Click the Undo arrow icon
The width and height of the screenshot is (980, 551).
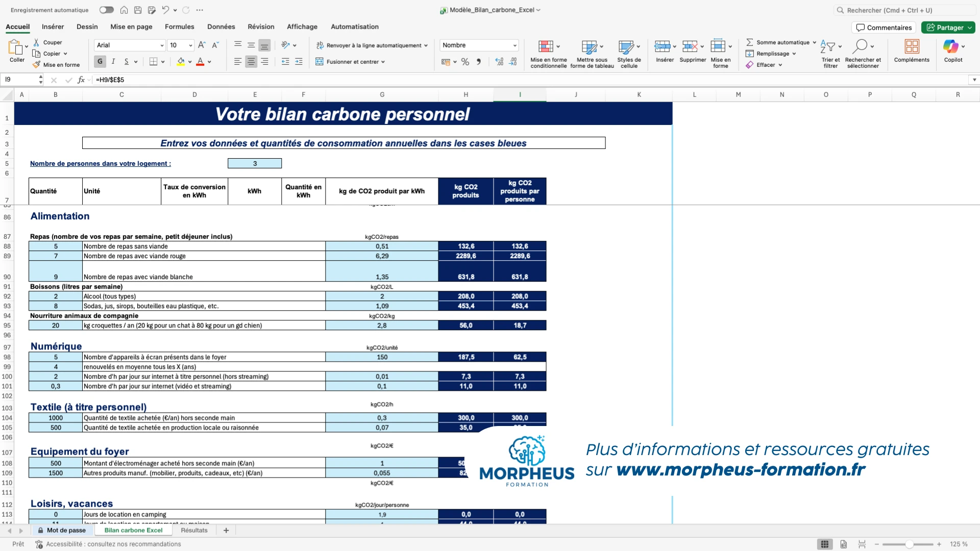tap(165, 10)
